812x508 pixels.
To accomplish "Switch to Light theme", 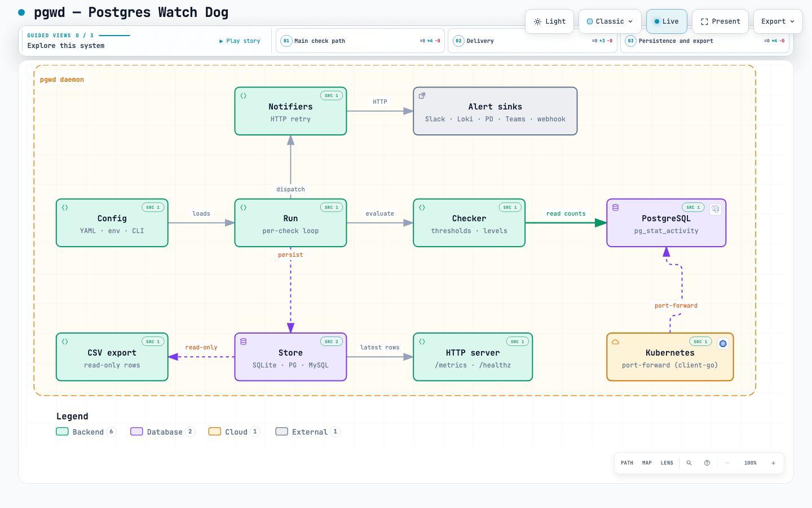I will [549, 21].
